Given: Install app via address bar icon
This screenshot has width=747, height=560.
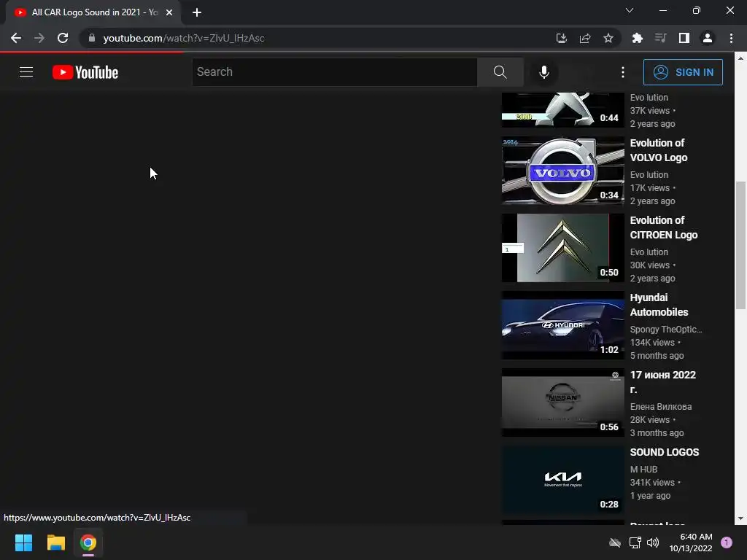Looking at the screenshot, I should pos(562,38).
